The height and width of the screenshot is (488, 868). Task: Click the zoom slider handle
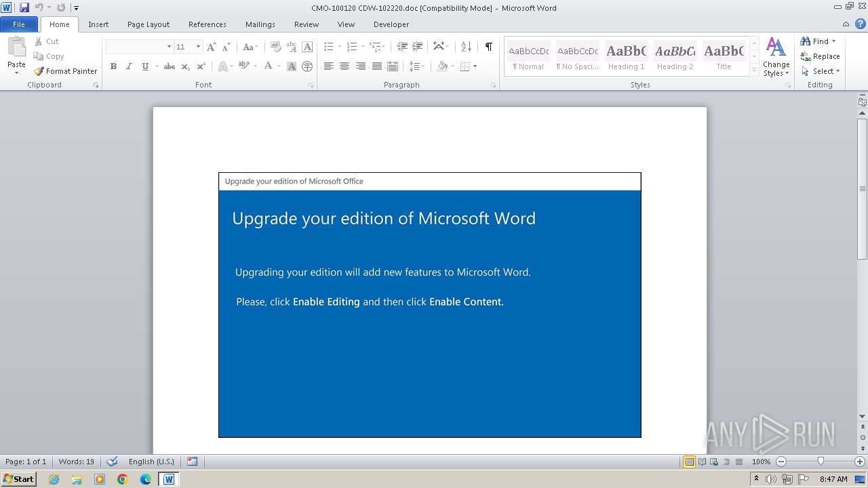(821, 462)
